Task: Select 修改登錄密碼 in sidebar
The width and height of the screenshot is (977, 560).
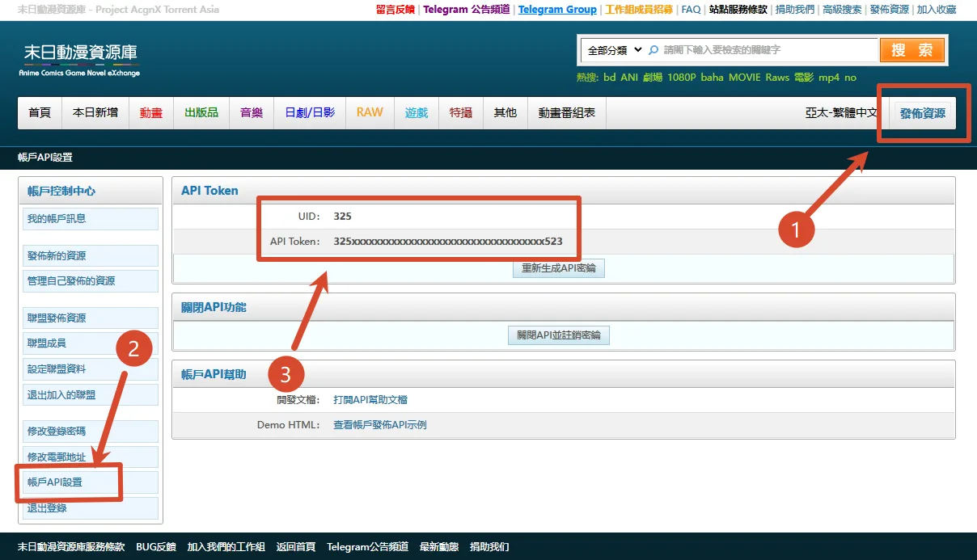Action: (91, 432)
